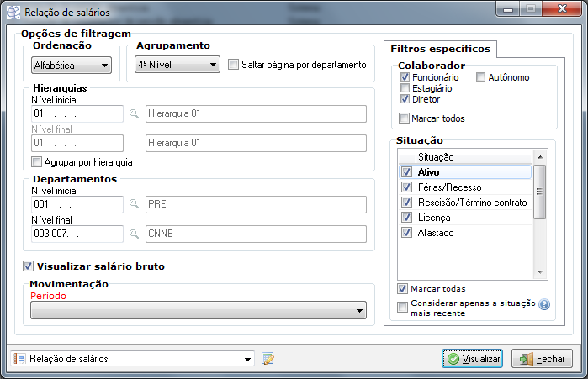Enable Agrupar por hierarquia
The height and width of the screenshot is (379, 588).
[x=36, y=162]
